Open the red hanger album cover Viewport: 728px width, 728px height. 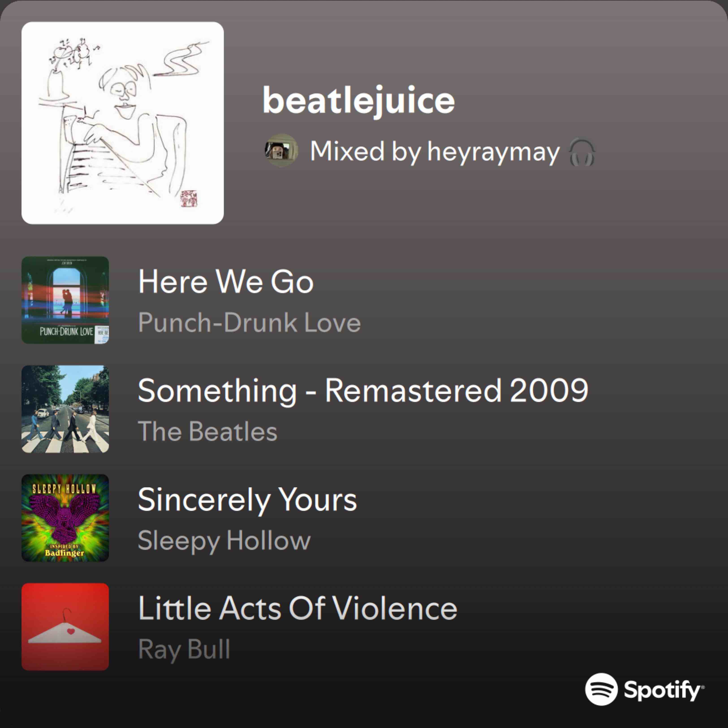click(65, 627)
